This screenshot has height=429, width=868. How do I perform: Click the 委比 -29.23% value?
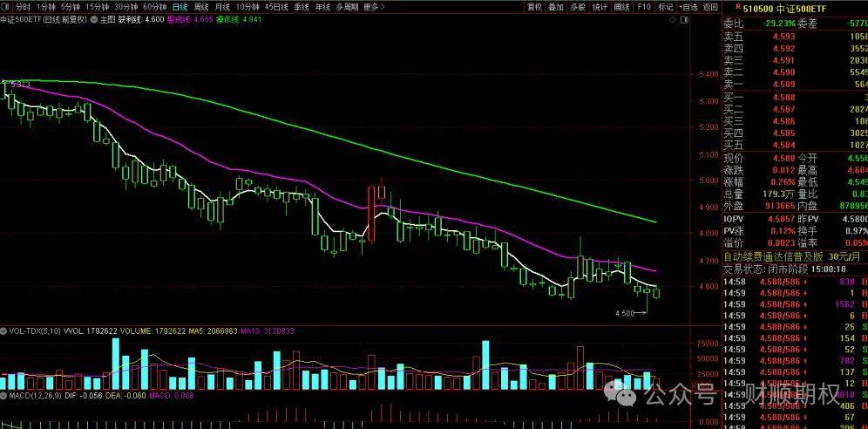coord(777,24)
